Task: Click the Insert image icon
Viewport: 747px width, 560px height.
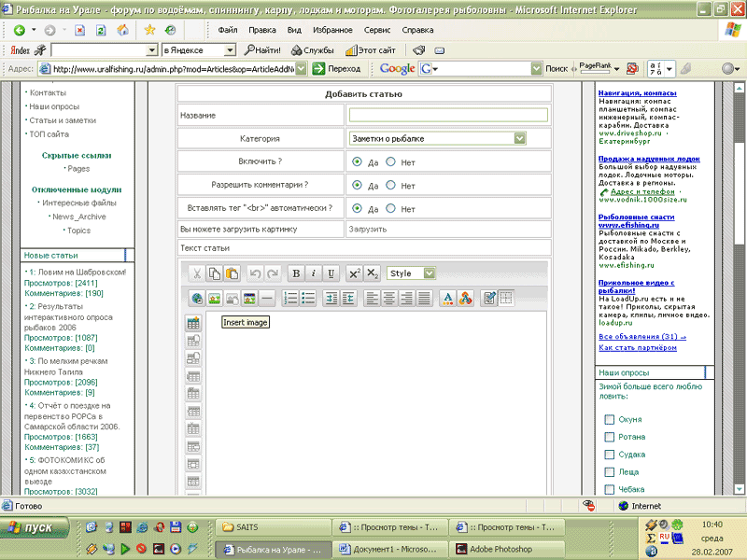Action: [x=214, y=299]
